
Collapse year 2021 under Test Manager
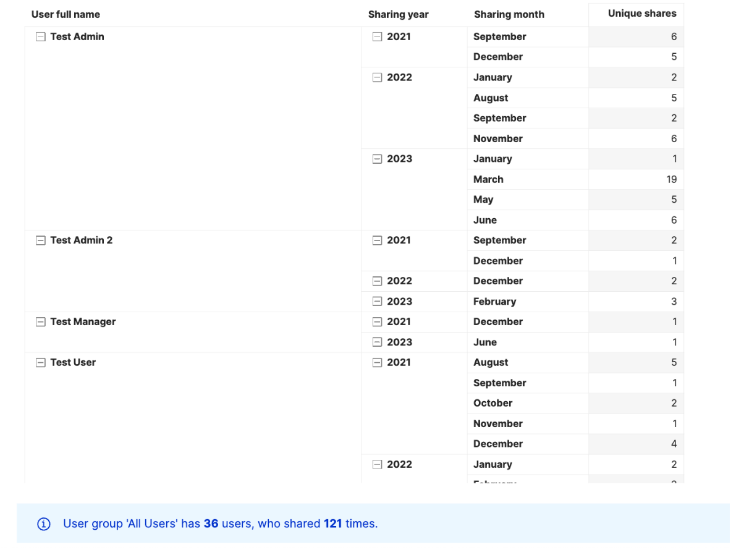(x=378, y=322)
